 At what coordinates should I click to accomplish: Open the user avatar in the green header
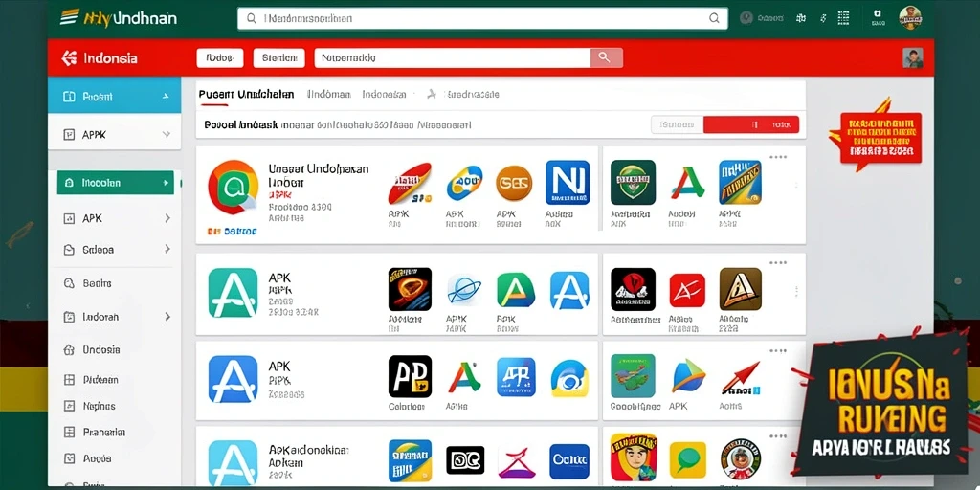click(x=911, y=18)
